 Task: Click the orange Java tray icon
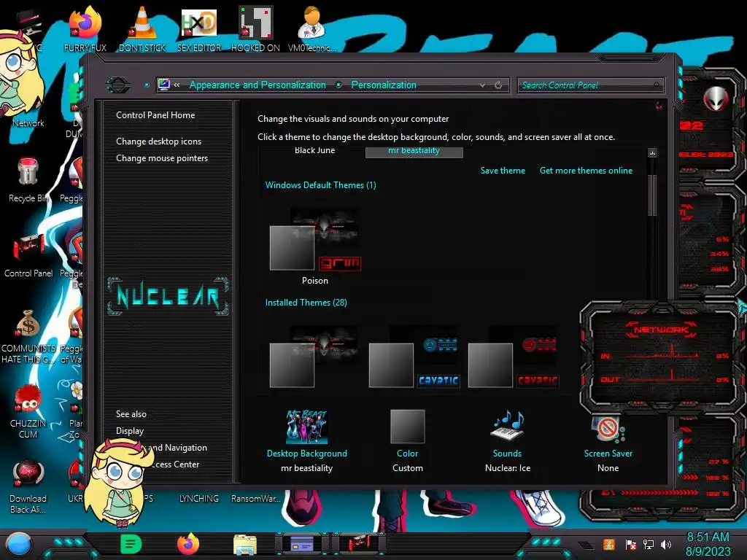[x=609, y=544]
